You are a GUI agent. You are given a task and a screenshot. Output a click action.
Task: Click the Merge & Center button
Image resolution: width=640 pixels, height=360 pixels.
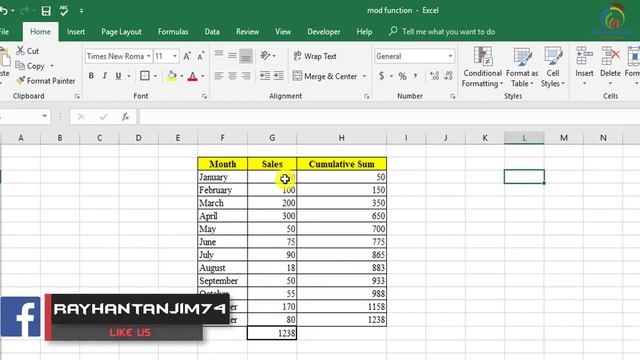pos(325,76)
